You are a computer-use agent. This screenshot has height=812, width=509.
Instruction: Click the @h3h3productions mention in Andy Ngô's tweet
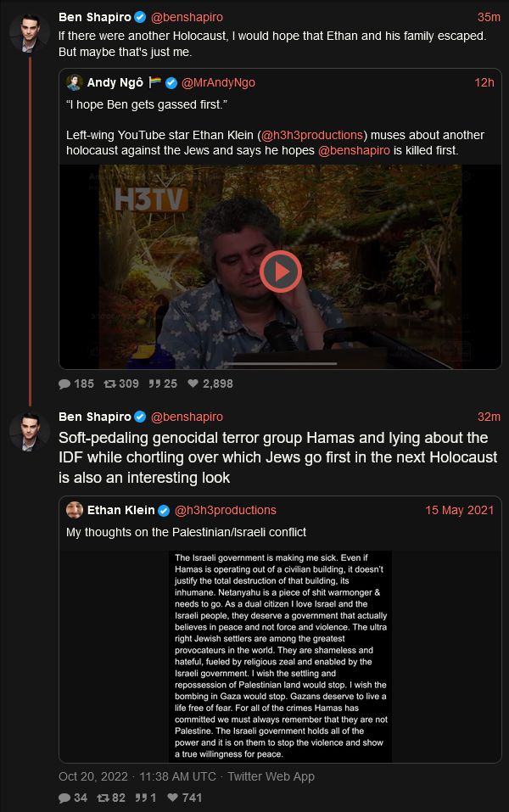312,135
